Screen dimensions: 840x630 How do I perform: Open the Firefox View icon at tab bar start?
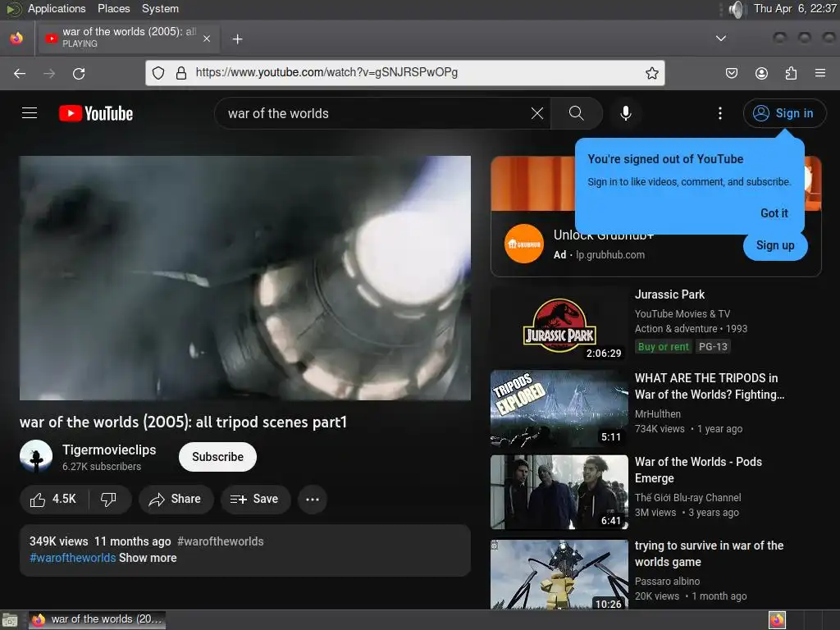point(16,38)
